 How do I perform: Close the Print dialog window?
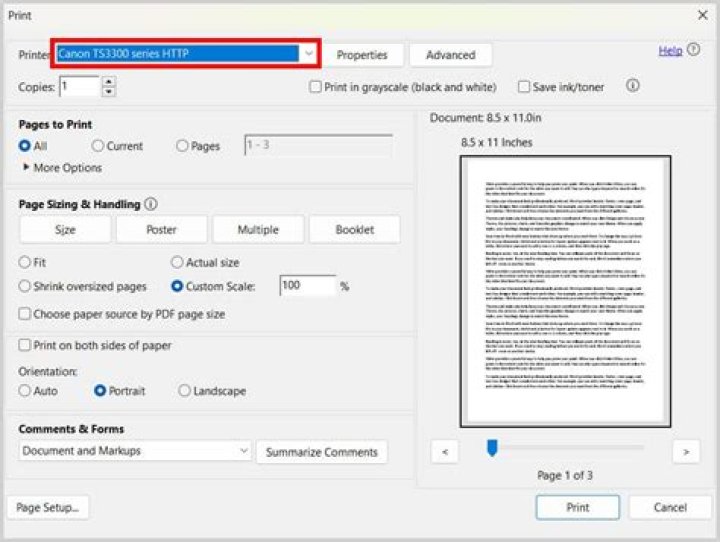(x=702, y=15)
